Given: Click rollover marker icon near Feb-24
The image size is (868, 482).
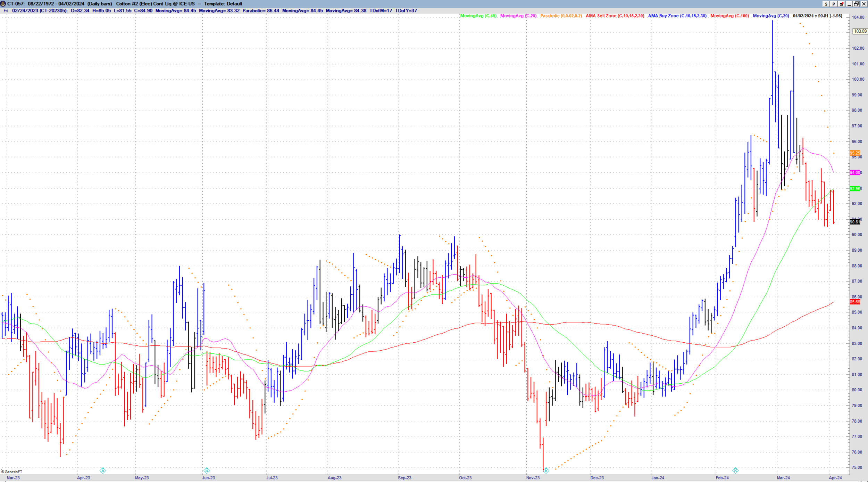Looking at the screenshot, I should (735, 471).
